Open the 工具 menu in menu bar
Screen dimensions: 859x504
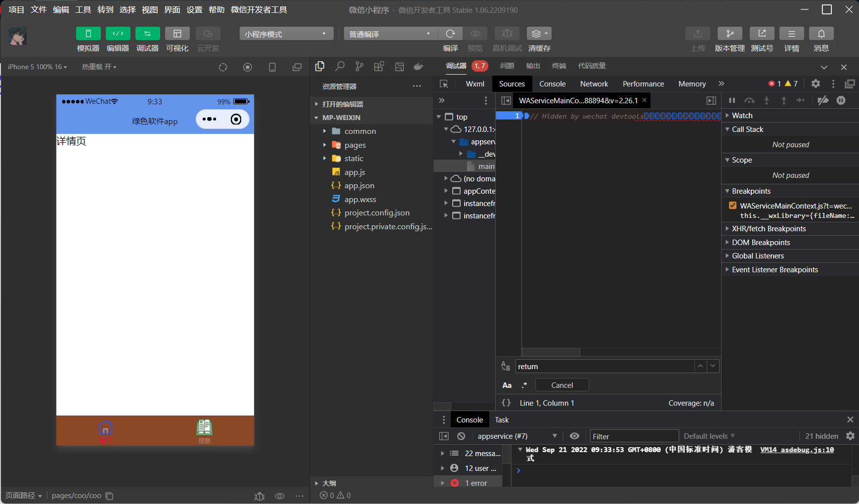click(83, 9)
